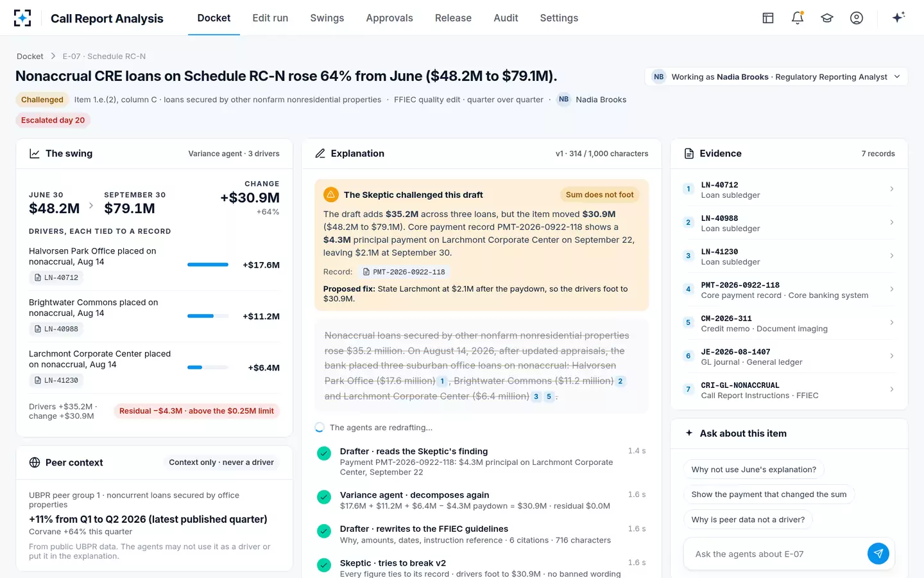The width and height of the screenshot is (924, 578).
Task: Click the Halvorsen Park $17.6M driver bar
Action: (208, 265)
